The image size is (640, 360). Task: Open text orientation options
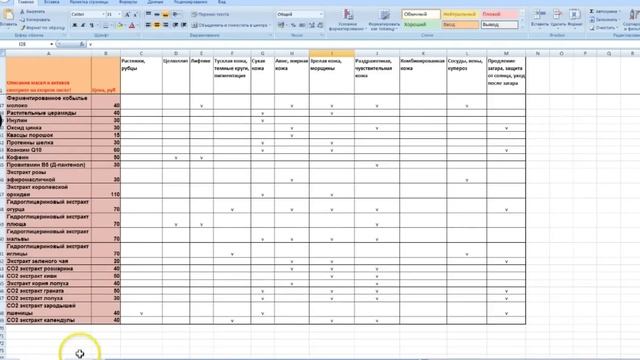pos(176,14)
